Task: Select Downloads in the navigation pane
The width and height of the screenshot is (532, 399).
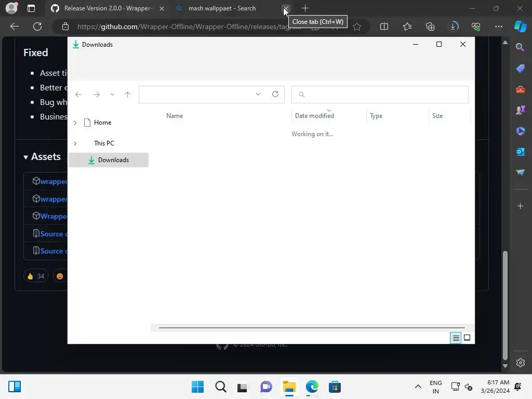Action: point(109,160)
